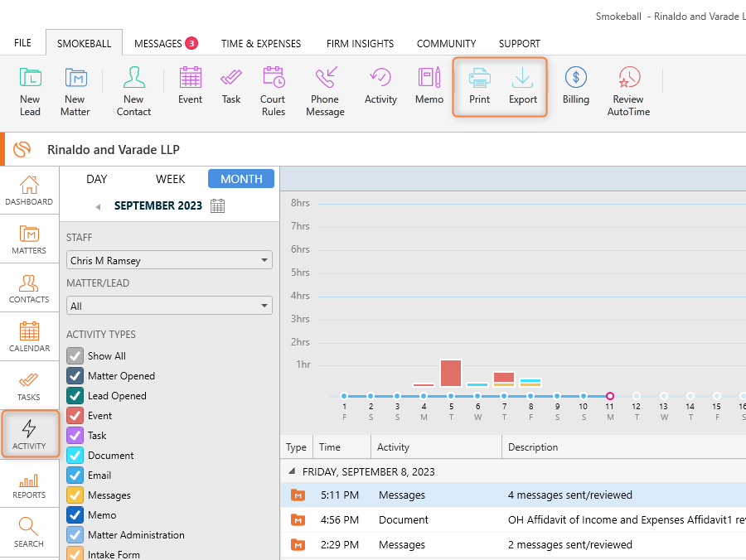This screenshot has width=746, height=560.
Task: Select day 11 marker on the timeline
Action: tap(610, 395)
